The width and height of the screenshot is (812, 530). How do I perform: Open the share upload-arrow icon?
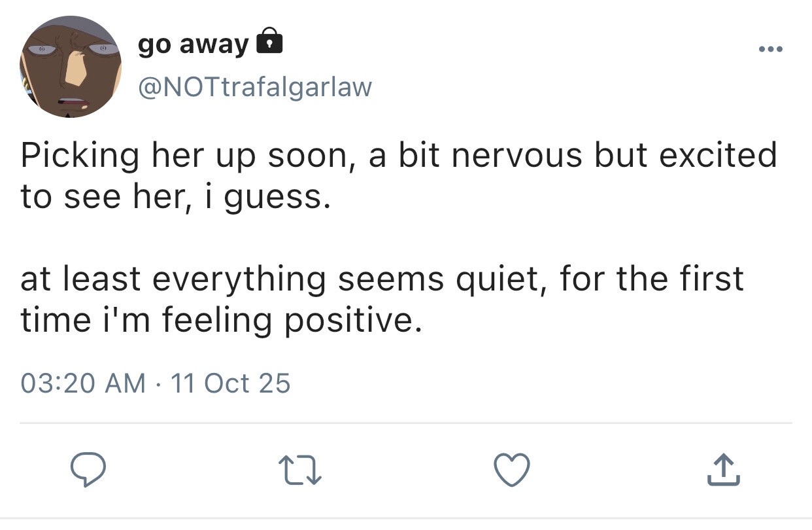click(723, 470)
